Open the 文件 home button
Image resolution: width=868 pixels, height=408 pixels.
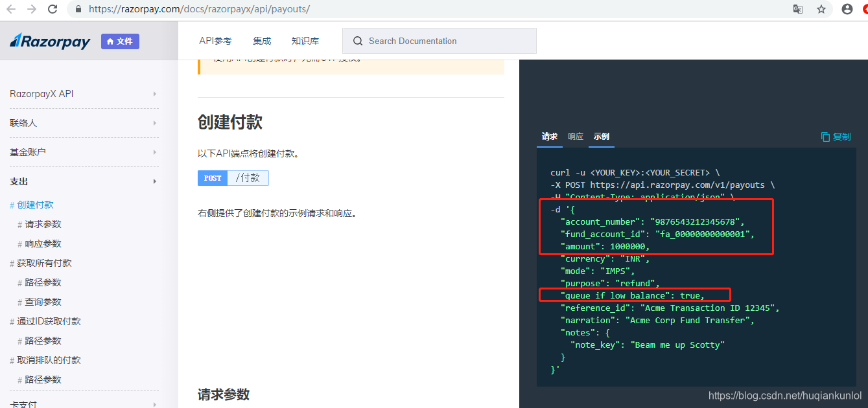coord(120,41)
